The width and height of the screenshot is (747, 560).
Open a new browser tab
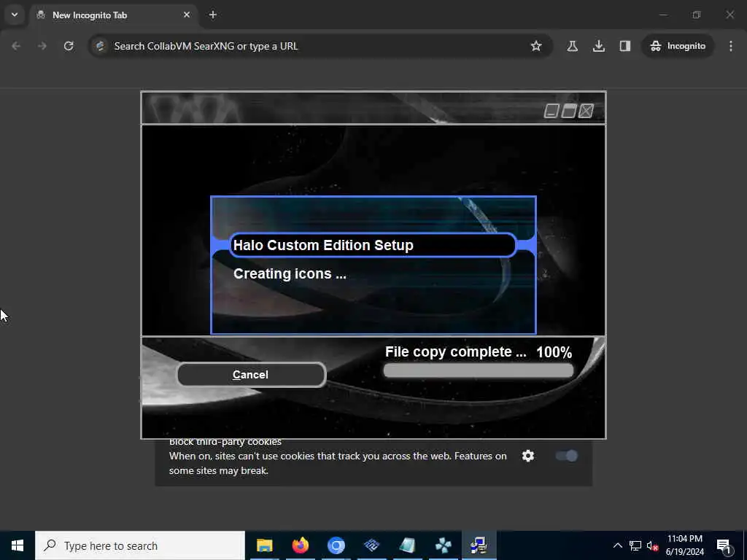pyautogui.click(x=213, y=15)
